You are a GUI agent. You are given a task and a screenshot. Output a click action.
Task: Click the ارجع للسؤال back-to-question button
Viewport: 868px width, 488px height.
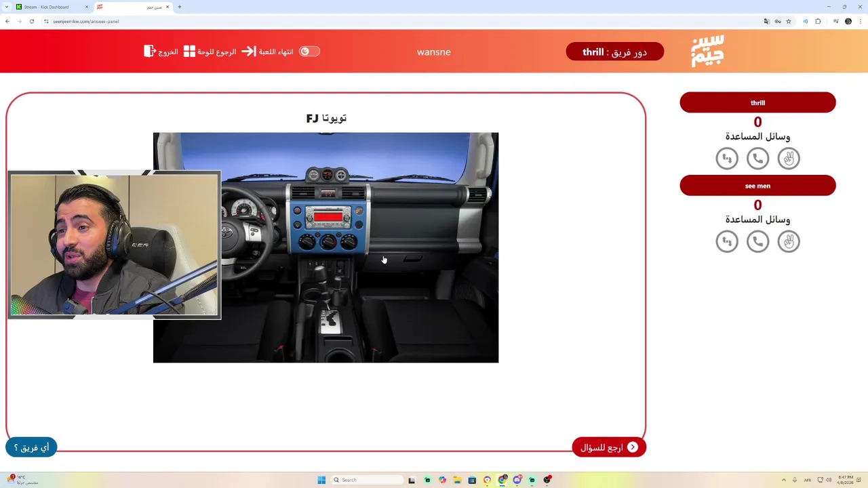pos(609,447)
